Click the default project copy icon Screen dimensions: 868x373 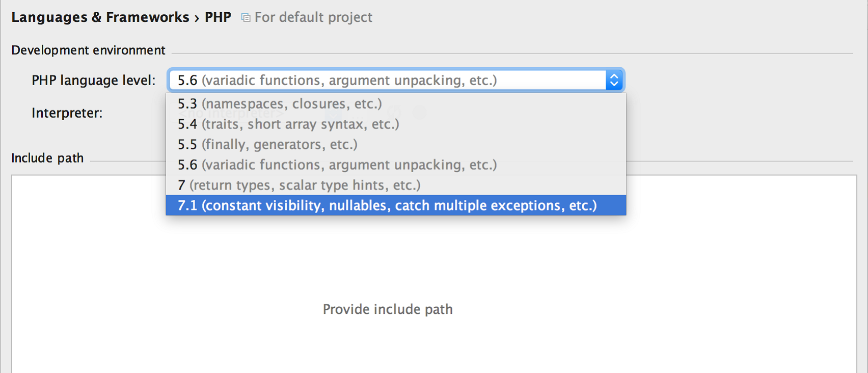coord(246,18)
